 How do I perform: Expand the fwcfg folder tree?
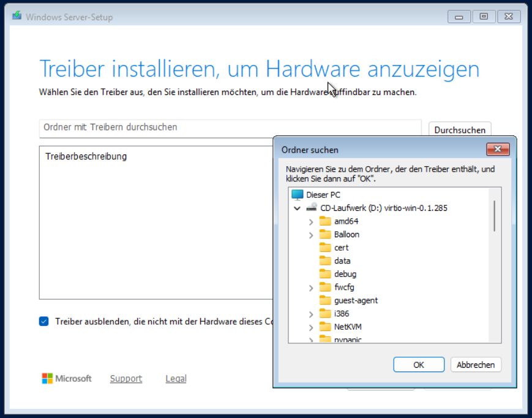point(311,287)
